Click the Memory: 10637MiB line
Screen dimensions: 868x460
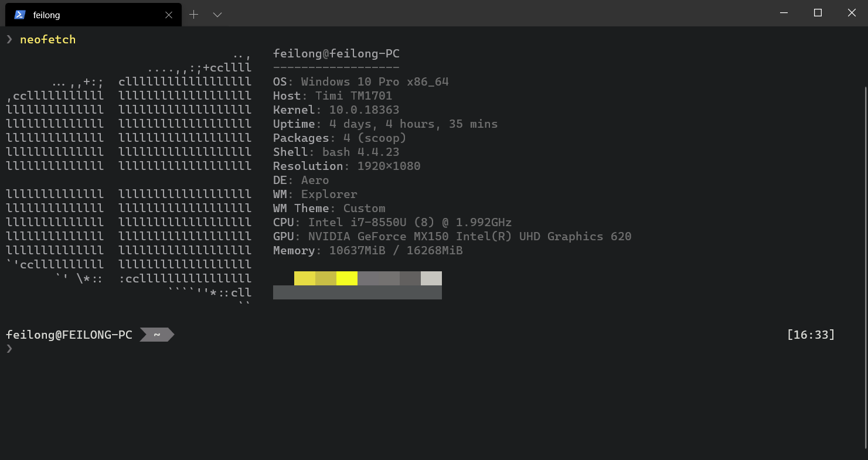click(368, 251)
